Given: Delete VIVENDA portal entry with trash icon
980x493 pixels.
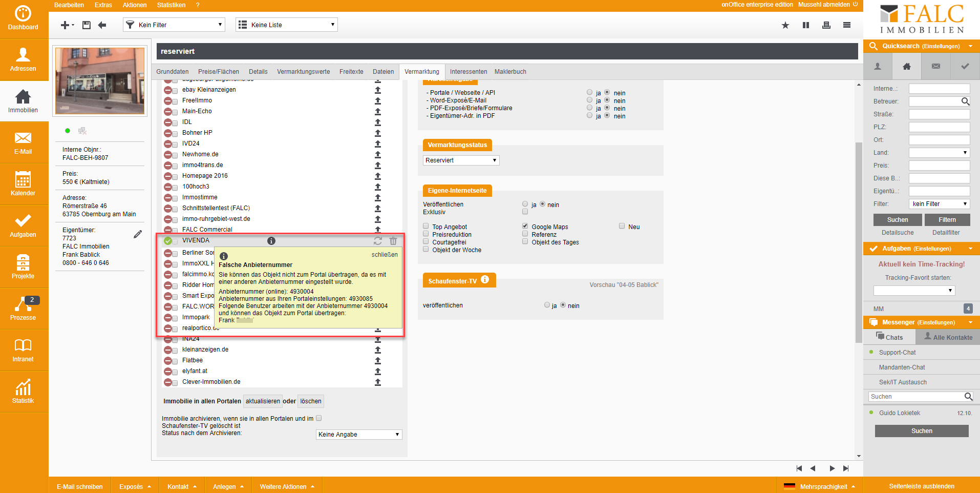Looking at the screenshot, I should click(393, 241).
